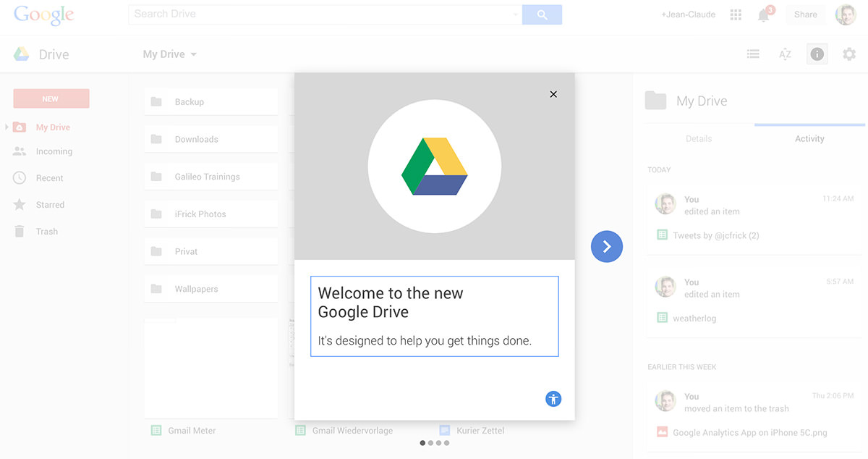Viewport: 868px width, 459px height.
Task: Click the blue next arrow button
Action: 606,247
